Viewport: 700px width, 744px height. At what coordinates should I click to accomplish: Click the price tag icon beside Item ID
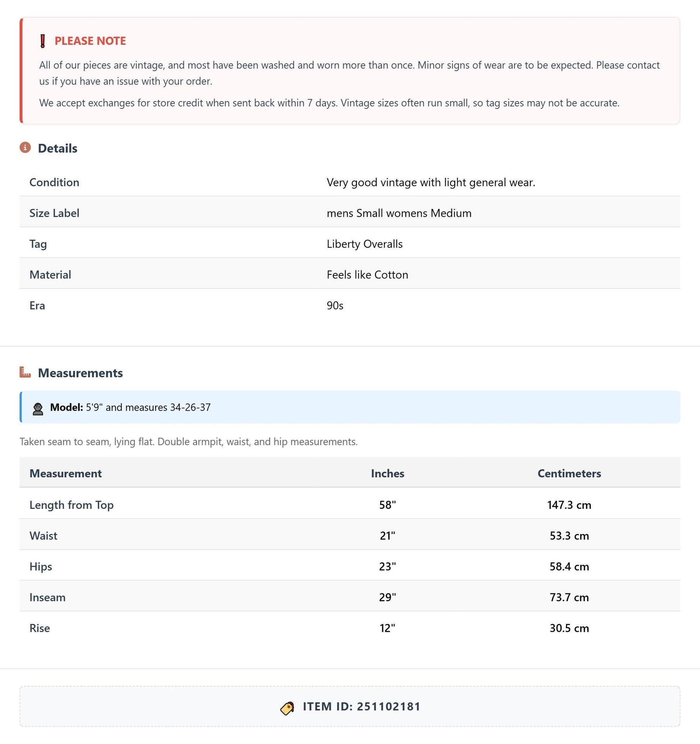[x=287, y=708]
